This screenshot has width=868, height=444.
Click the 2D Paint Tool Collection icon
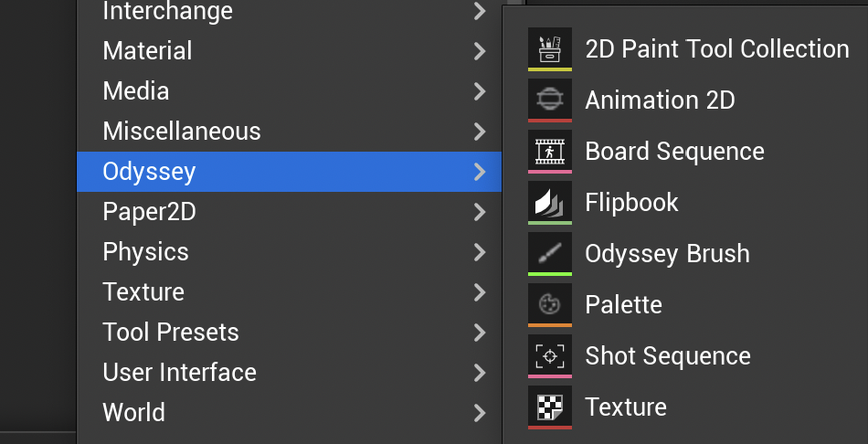[550, 48]
